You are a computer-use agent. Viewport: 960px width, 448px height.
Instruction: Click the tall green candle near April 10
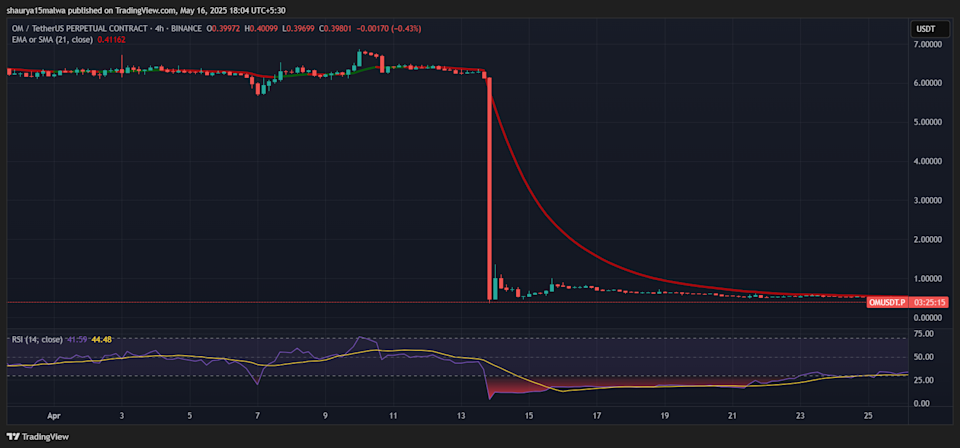359,59
